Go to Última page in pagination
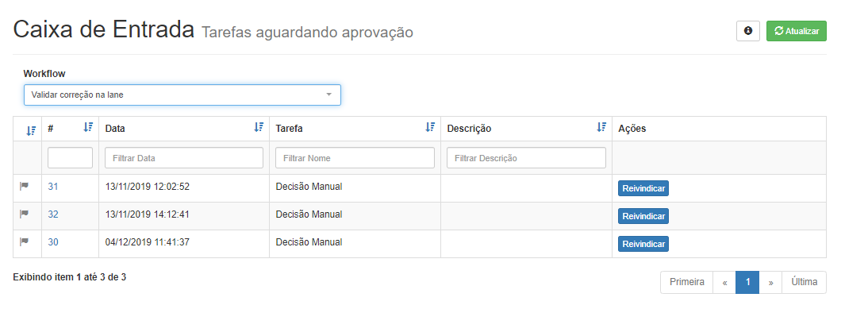 804,282
